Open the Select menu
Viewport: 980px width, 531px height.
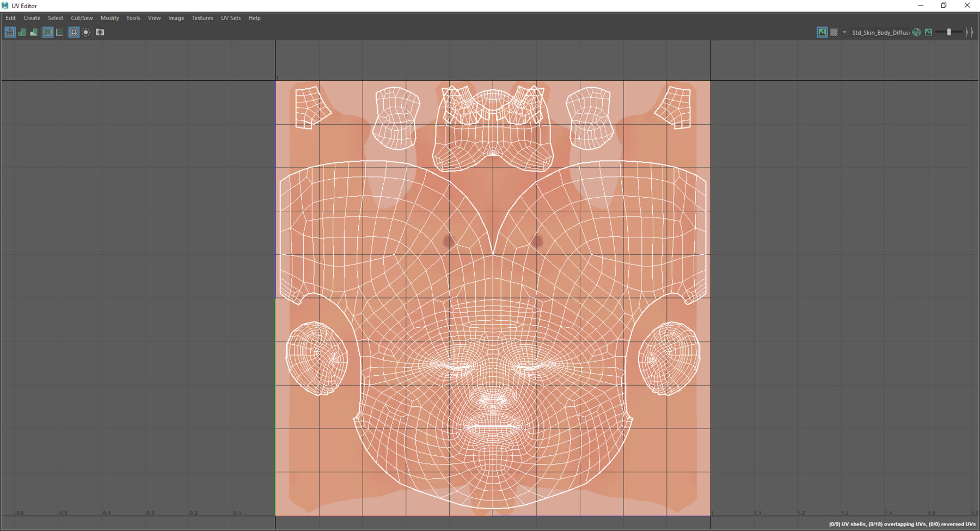point(56,18)
